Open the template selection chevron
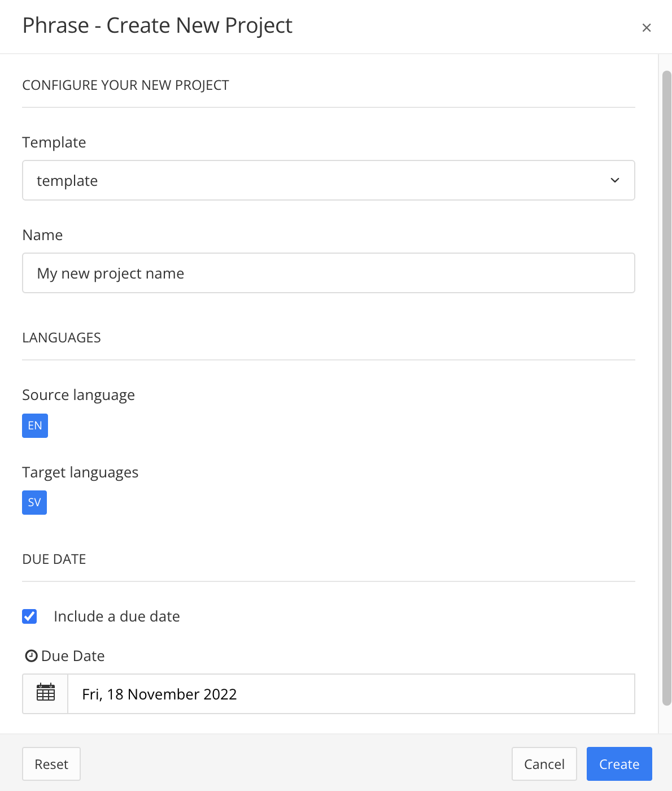The image size is (672, 791). pos(614,180)
